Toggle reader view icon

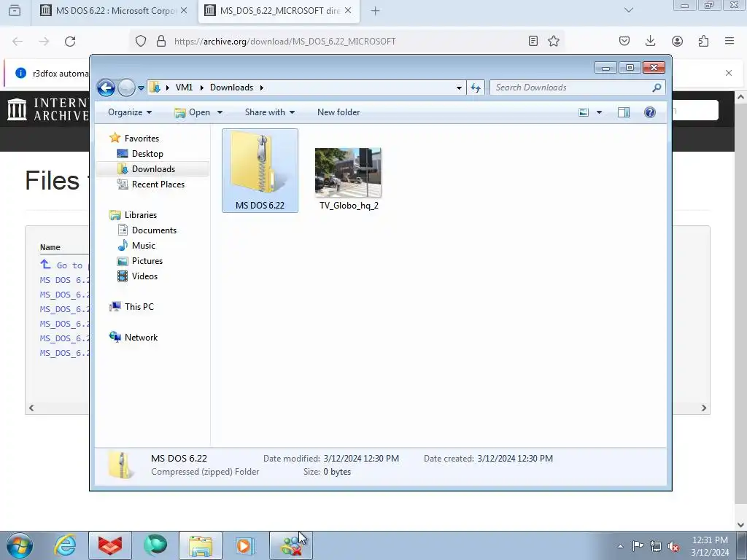[x=533, y=42]
